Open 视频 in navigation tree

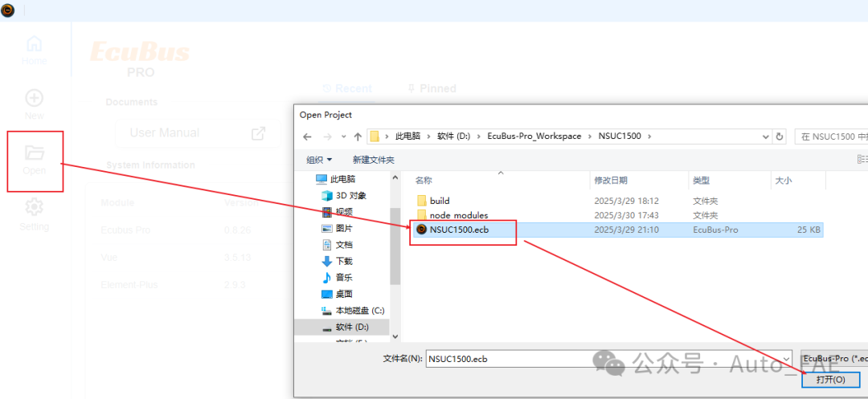coord(337,212)
